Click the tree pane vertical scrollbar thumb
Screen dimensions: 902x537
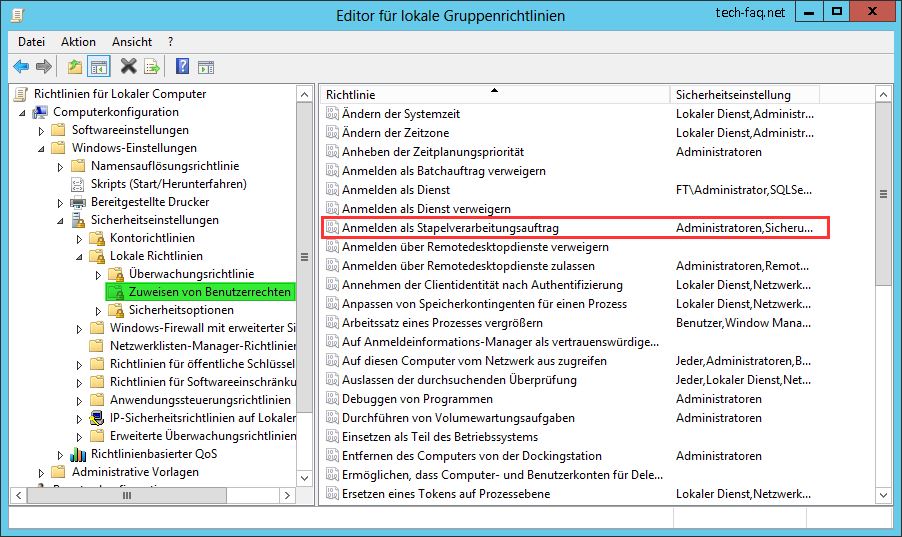coord(304,257)
